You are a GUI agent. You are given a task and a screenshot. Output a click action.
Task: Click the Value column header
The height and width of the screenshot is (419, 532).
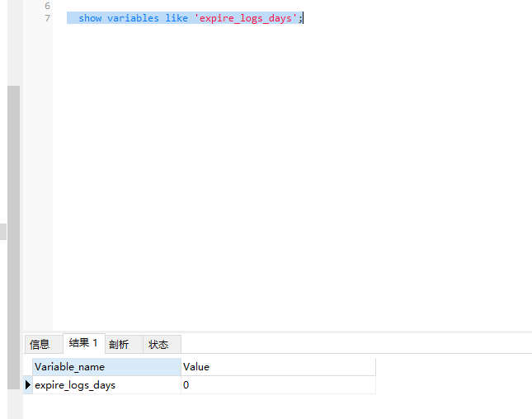tap(278, 367)
